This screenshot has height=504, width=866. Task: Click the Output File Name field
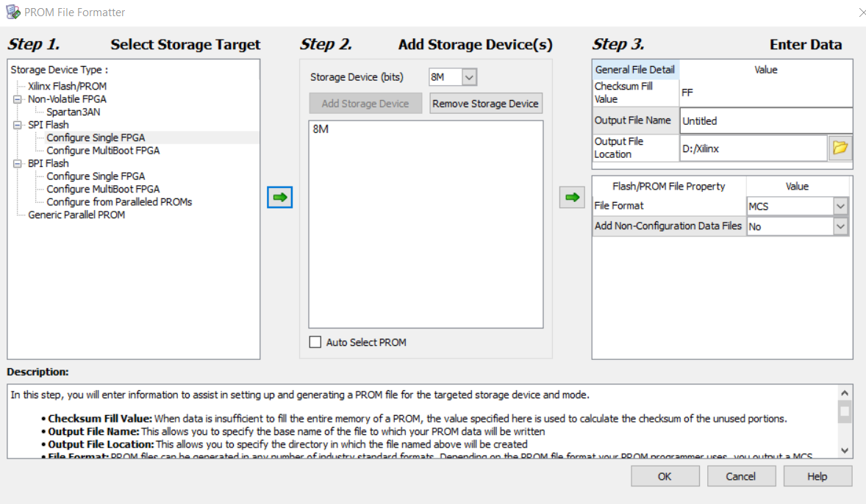[765, 120]
